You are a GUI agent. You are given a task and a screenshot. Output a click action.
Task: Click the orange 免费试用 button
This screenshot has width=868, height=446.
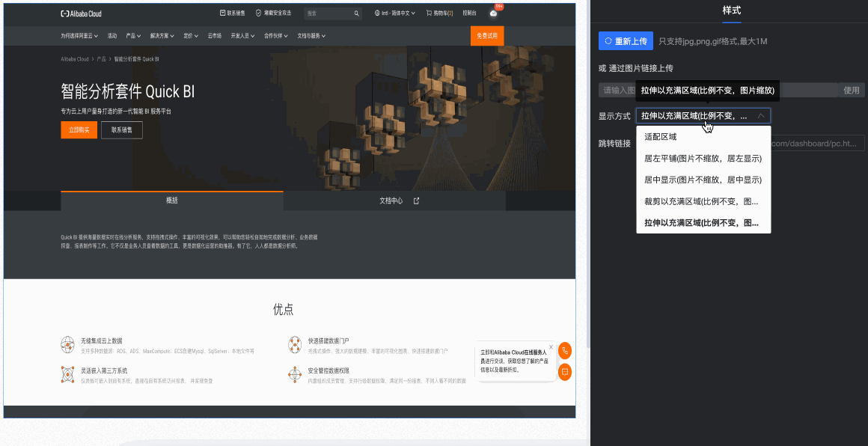[x=486, y=36]
